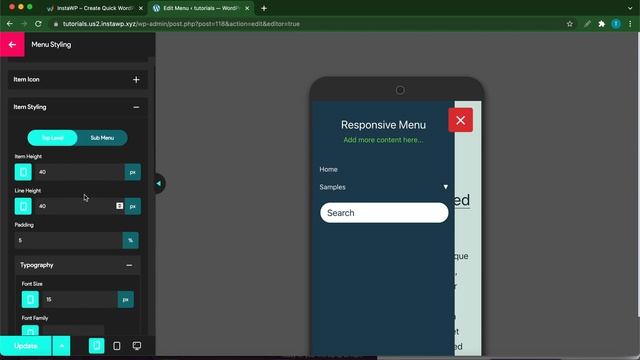This screenshot has height=360, width=640.
Task: Open the tab search chevron
Action: 631,8
